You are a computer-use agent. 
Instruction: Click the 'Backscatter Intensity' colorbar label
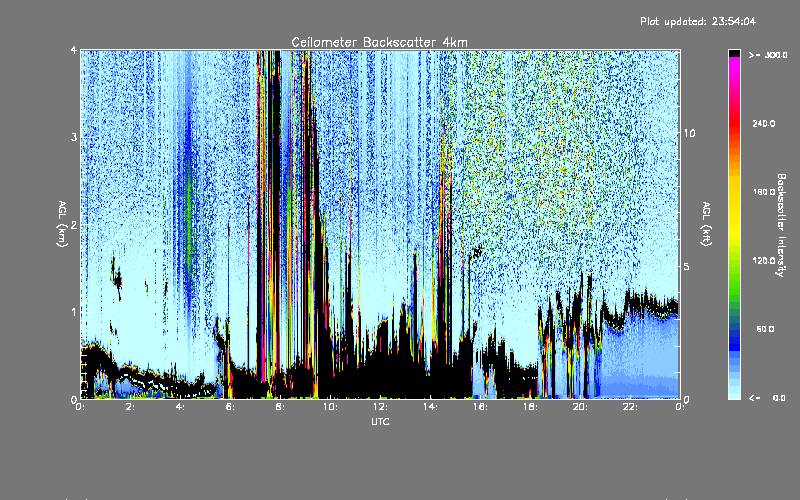coord(781,225)
